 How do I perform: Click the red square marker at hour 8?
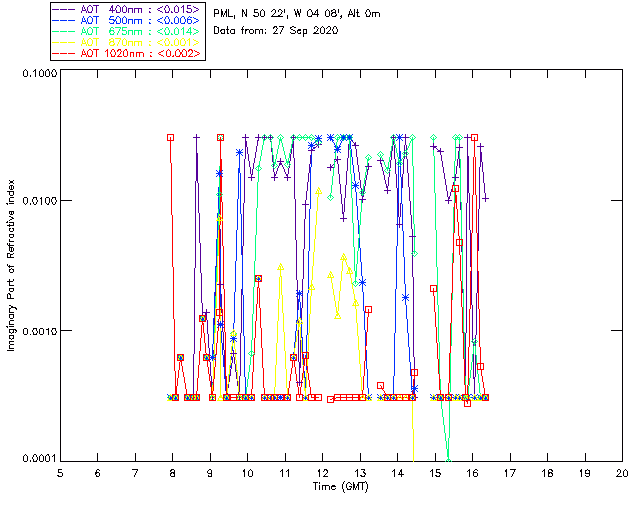coord(171,138)
